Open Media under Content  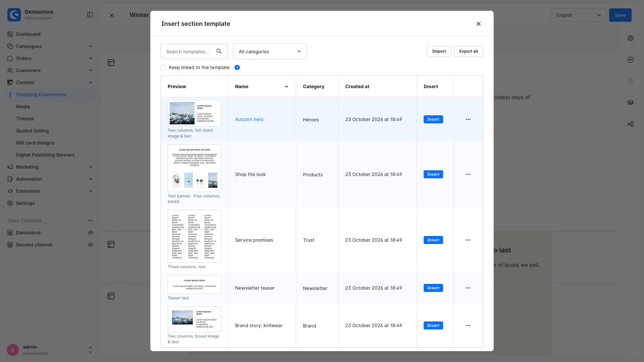tap(23, 107)
